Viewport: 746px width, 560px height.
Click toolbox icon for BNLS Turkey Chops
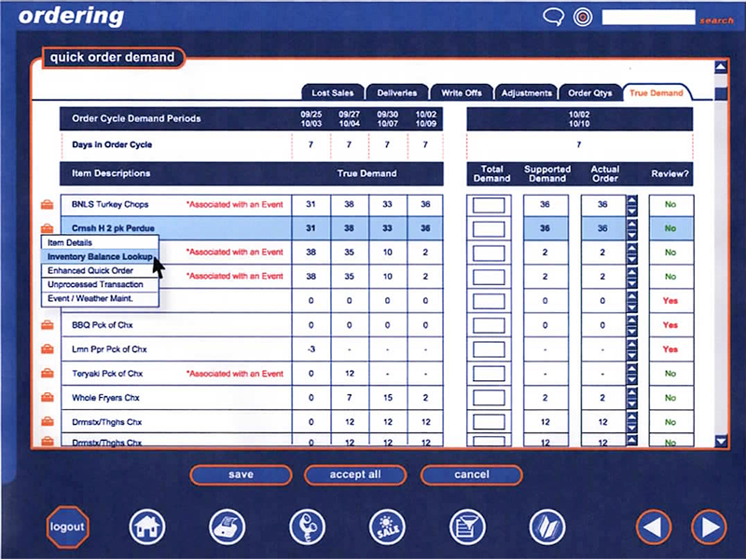coord(48,204)
